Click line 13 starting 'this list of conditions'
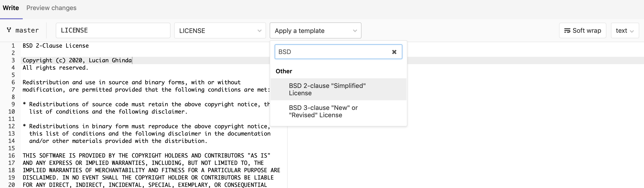 (x=150, y=134)
